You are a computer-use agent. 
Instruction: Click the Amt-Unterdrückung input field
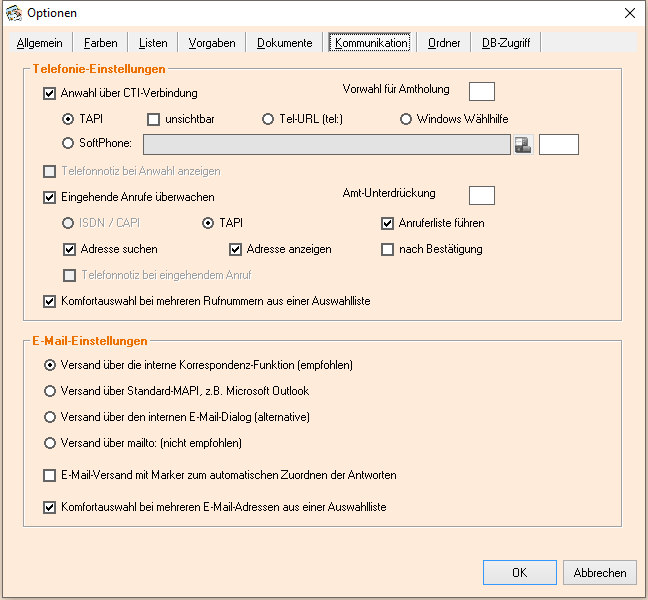[481, 195]
